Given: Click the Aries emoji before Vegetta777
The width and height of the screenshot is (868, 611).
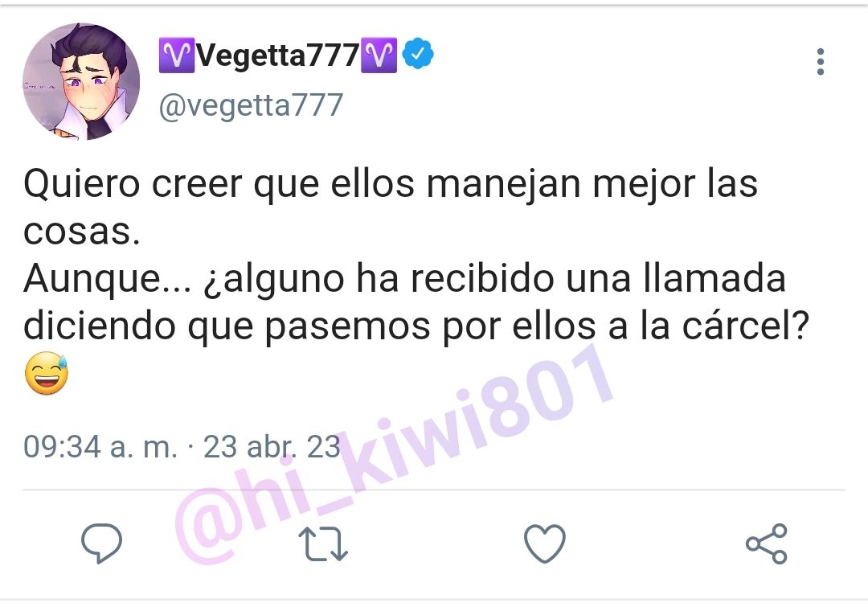Looking at the screenshot, I should [x=177, y=55].
